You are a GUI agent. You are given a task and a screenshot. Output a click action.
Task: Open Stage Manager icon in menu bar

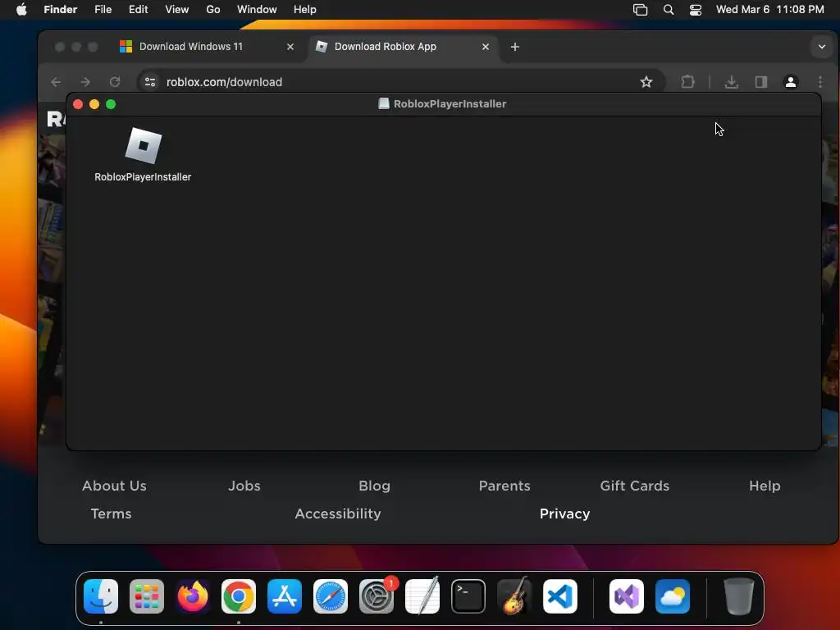[640, 9]
